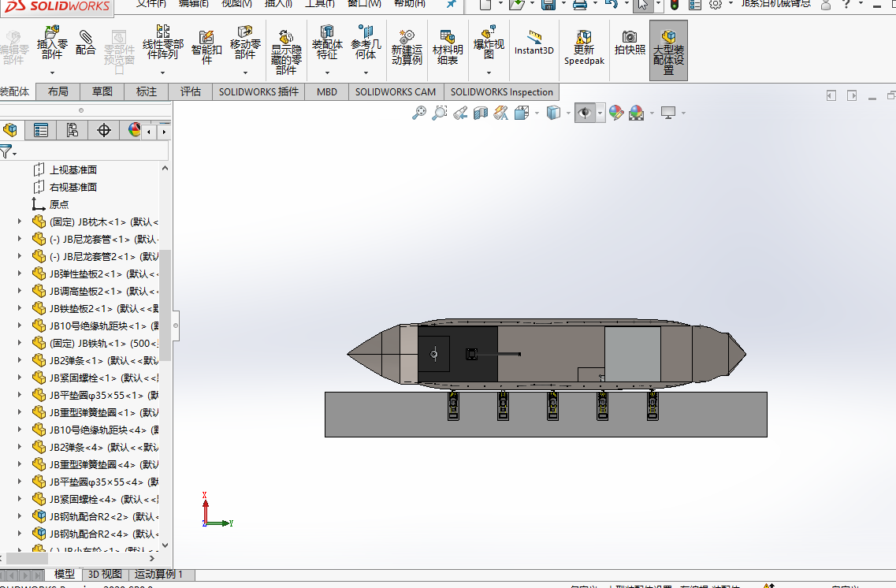The image size is (896, 588).
Task: Click the Exploded View icon
Action: (489, 42)
